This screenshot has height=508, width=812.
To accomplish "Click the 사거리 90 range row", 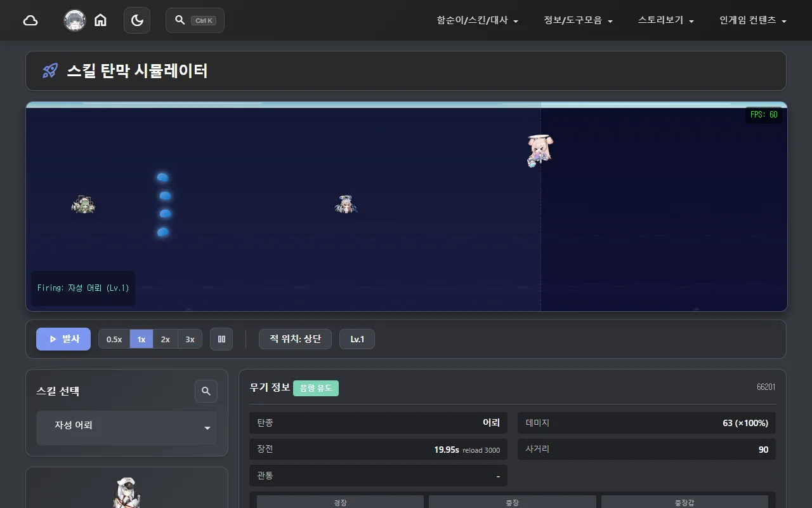I will click(646, 449).
